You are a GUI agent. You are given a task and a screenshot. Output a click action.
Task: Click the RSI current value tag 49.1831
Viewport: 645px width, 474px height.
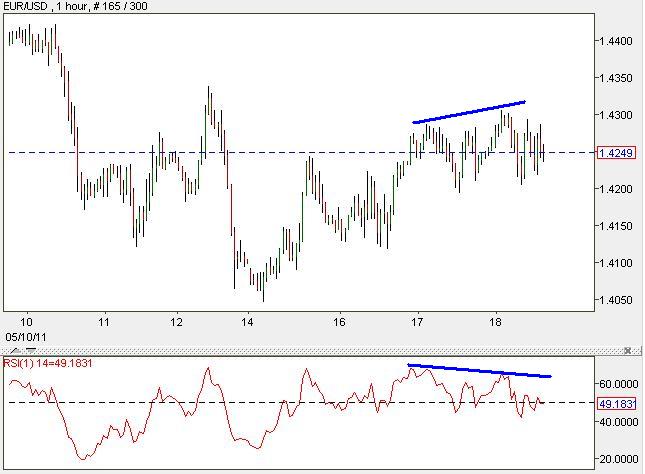[x=617, y=404]
